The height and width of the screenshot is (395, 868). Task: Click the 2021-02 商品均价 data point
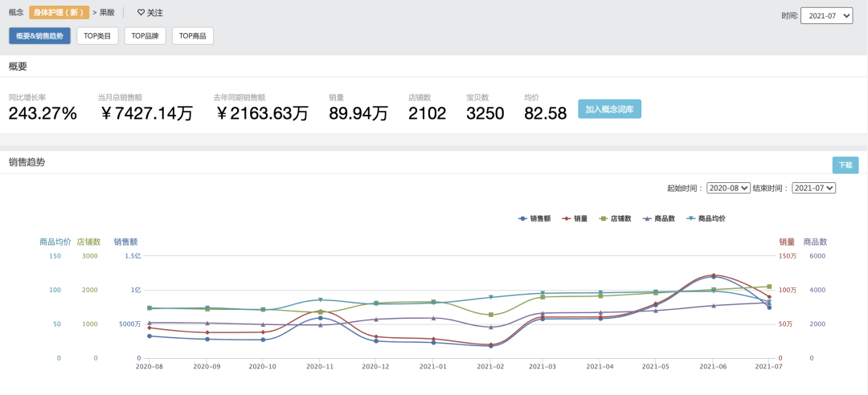[x=491, y=297]
